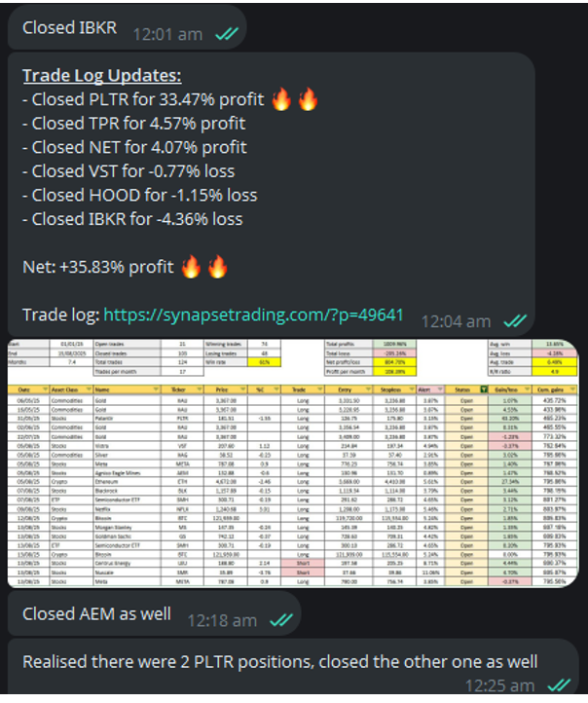Select the 2 PLTR positions message
This screenshot has width=588, height=703.
(x=293, y=668)
